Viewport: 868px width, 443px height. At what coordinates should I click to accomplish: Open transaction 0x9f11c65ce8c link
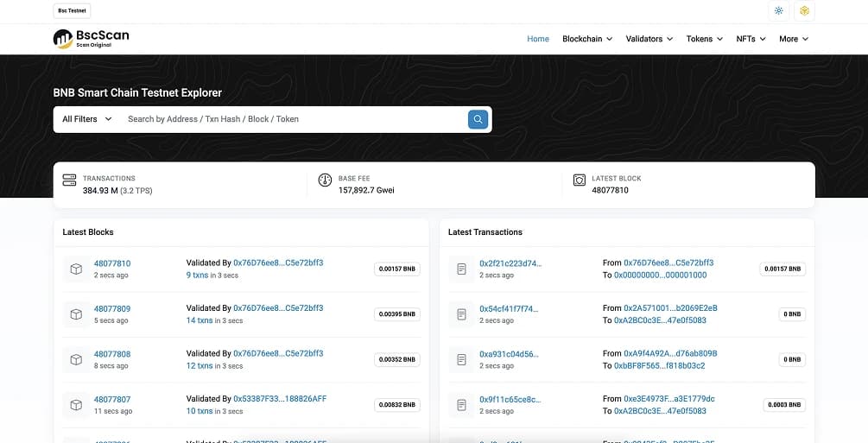tap(510, 400)
